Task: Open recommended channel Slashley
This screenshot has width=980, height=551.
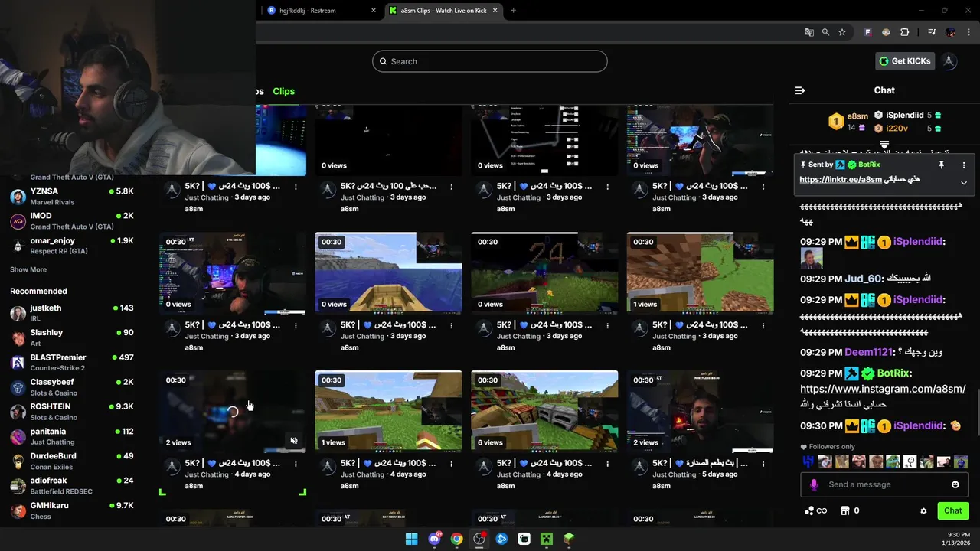Action: [72, 337]
